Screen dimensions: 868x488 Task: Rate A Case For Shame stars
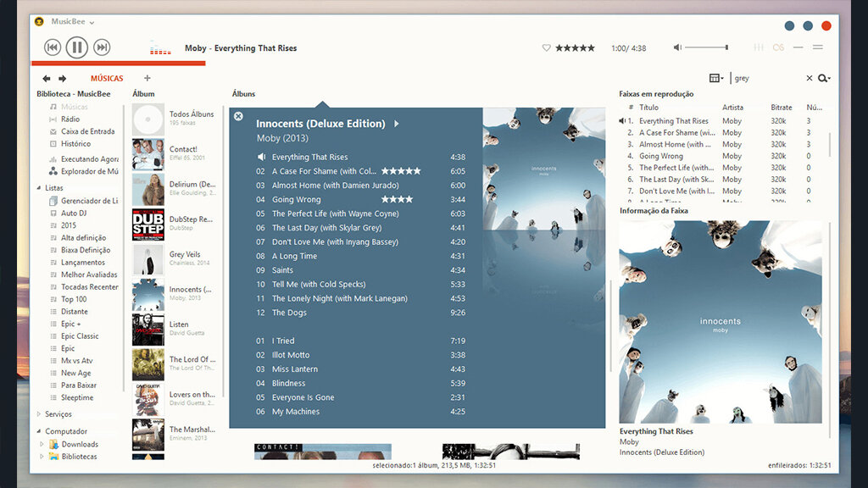[401, 171]
